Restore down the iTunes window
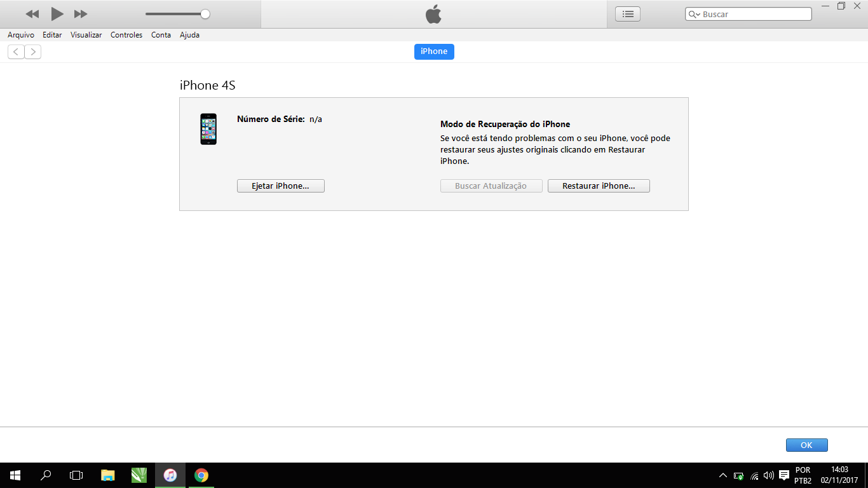868x488 pixels. pyautogui.click(x=841, y=6)
